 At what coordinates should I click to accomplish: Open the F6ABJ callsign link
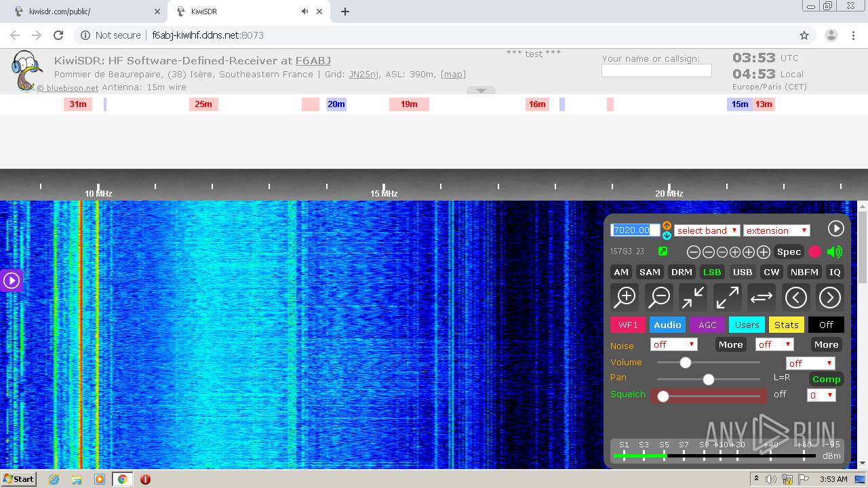(313, 60)
